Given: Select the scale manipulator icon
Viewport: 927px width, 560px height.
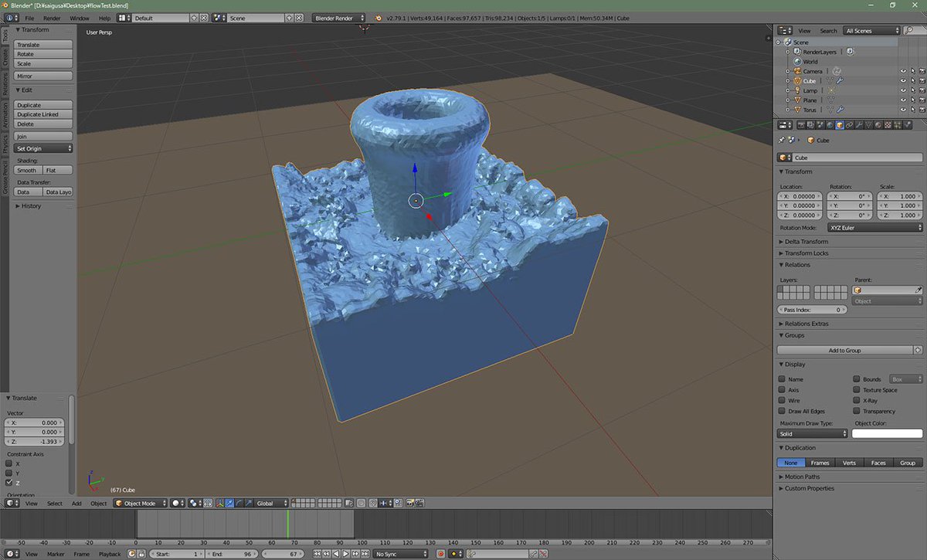Looking at the screenshot, I should pyautogui.click(x=248, y=503).
